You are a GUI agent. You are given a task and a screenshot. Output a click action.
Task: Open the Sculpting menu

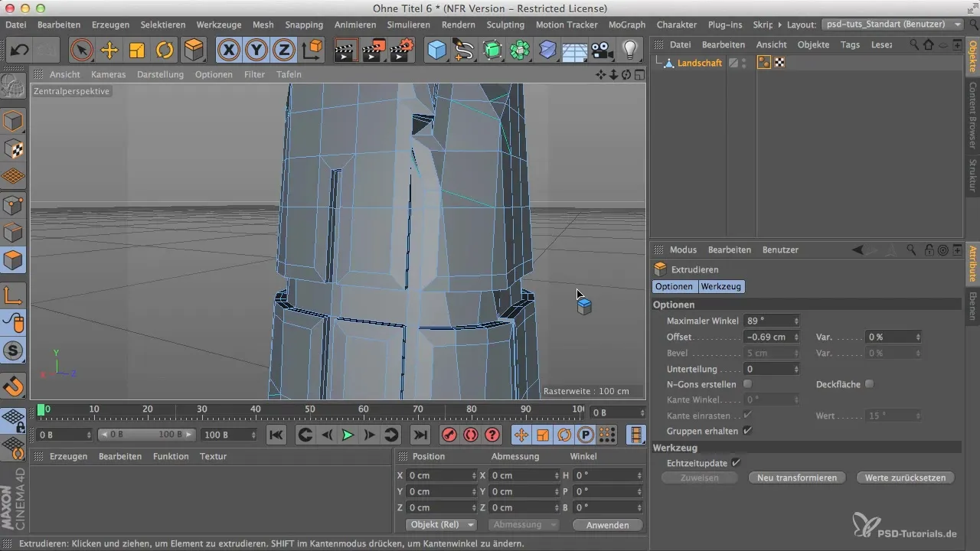pos(505,24)
